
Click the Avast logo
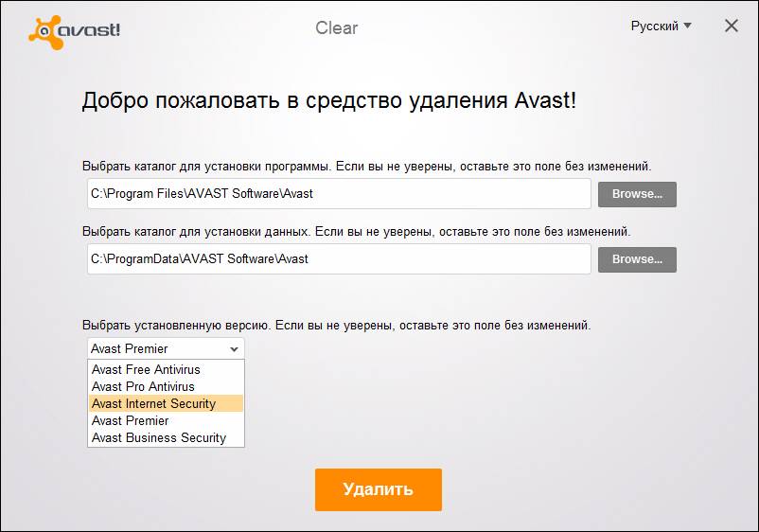(x=74, y=31)
